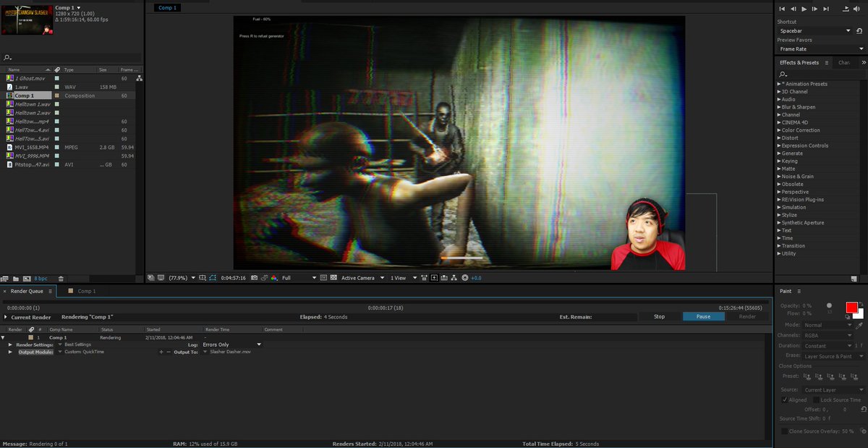This screenshot has height=448, width=868.
Task: Enable Clone Source Overlay checkbox
Action: (x=784, y=431)
